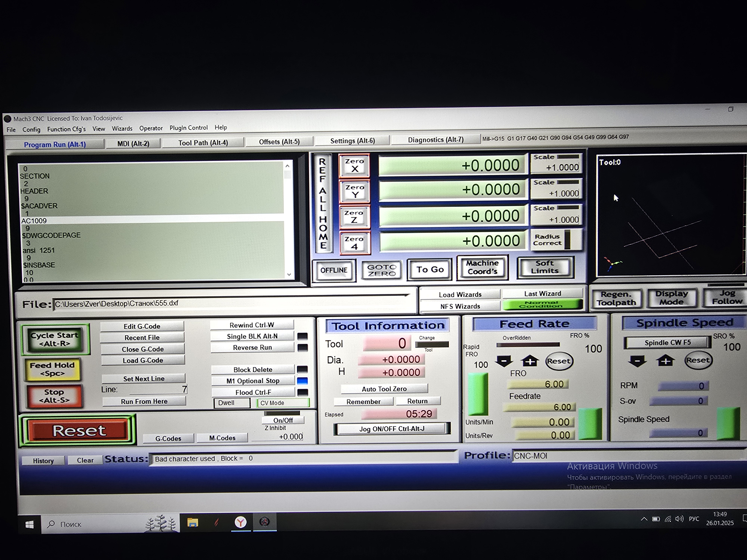The width and height of the screenshot is (747, 560).
Task: Click feed rate decrease minus arrow
Action: [504, 361]
